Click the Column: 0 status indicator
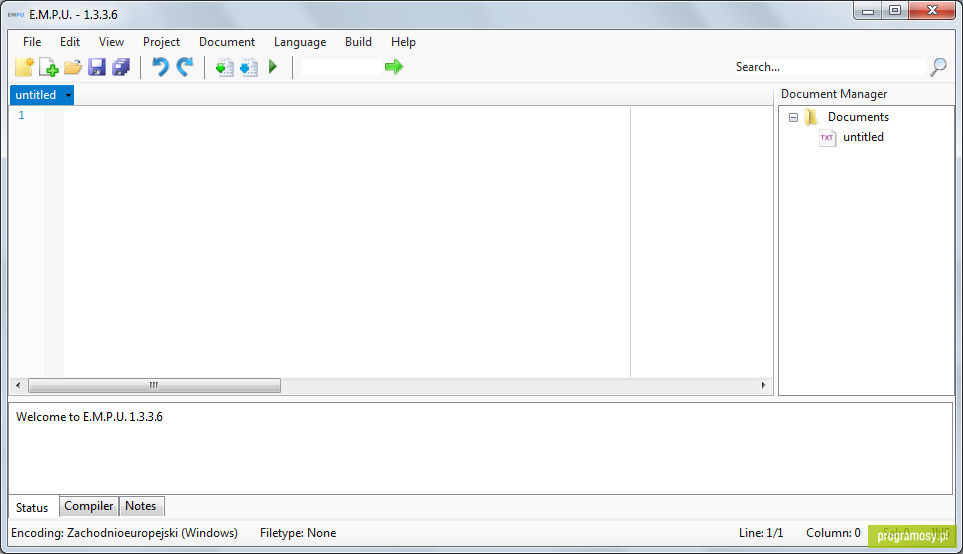The height and width of the screenshot is (554, 963). (833, 533)
